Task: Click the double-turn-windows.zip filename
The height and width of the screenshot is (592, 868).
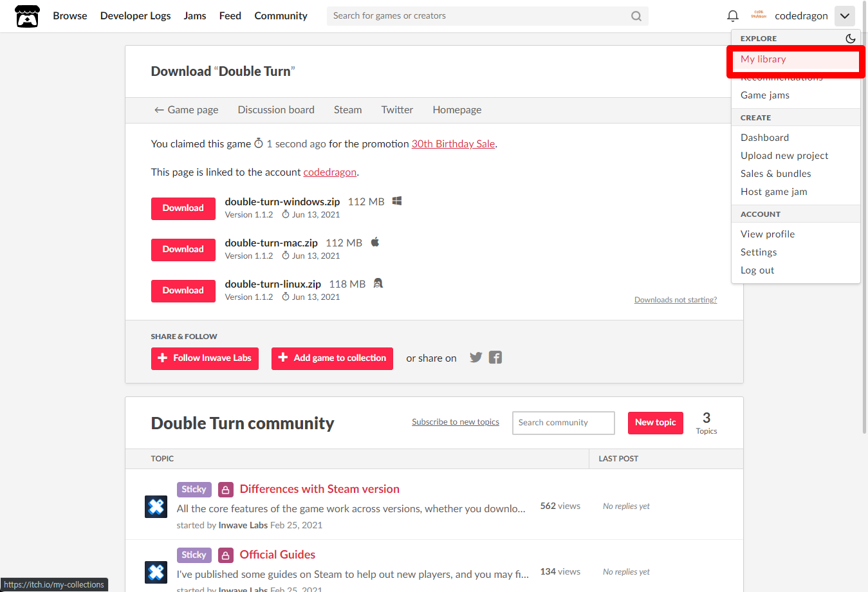Action: click(x=282, y=202)
